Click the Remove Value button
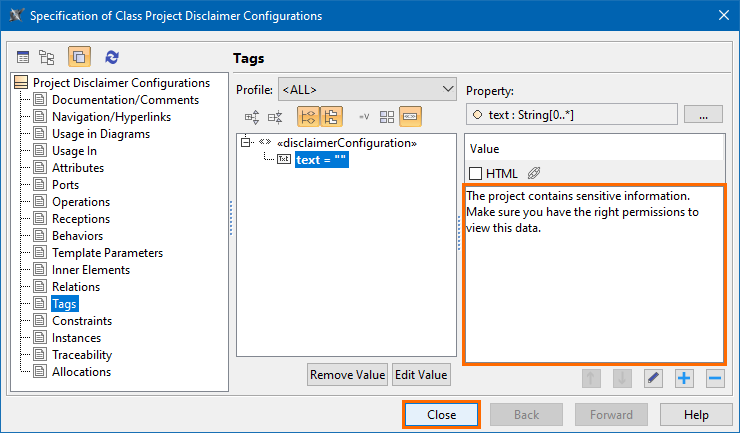 tap(347, 375)
